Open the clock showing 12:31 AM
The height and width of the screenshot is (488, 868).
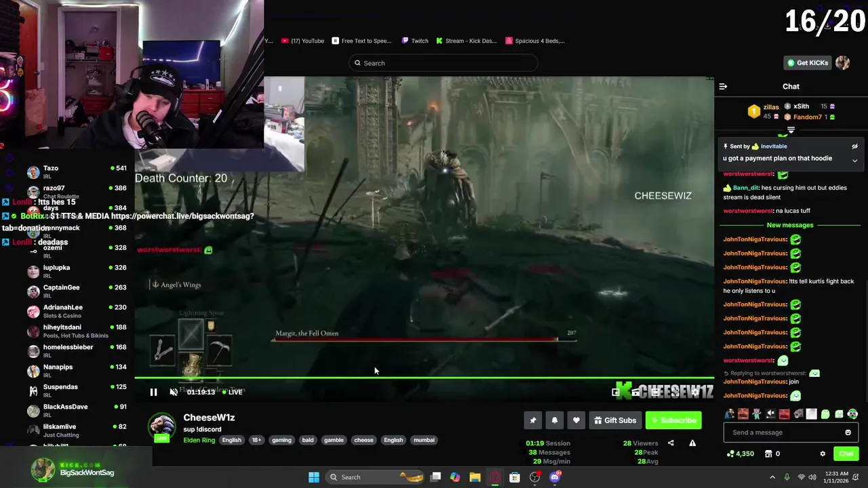coord(837,477)
